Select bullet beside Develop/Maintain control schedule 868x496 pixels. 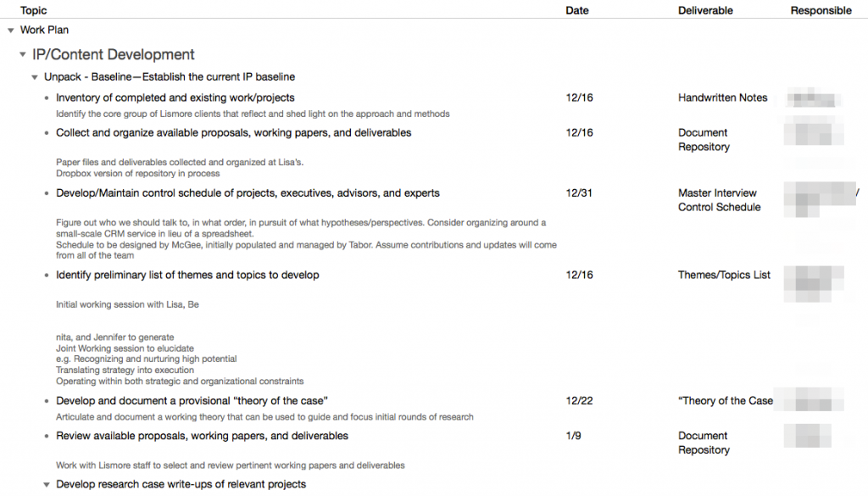47,193
